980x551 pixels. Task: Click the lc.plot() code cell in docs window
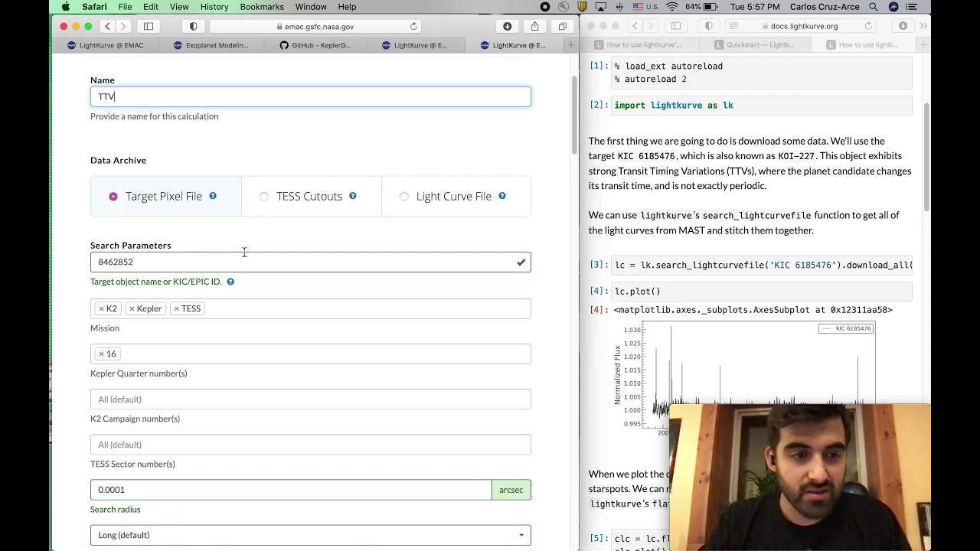click(x=762, y=292)
